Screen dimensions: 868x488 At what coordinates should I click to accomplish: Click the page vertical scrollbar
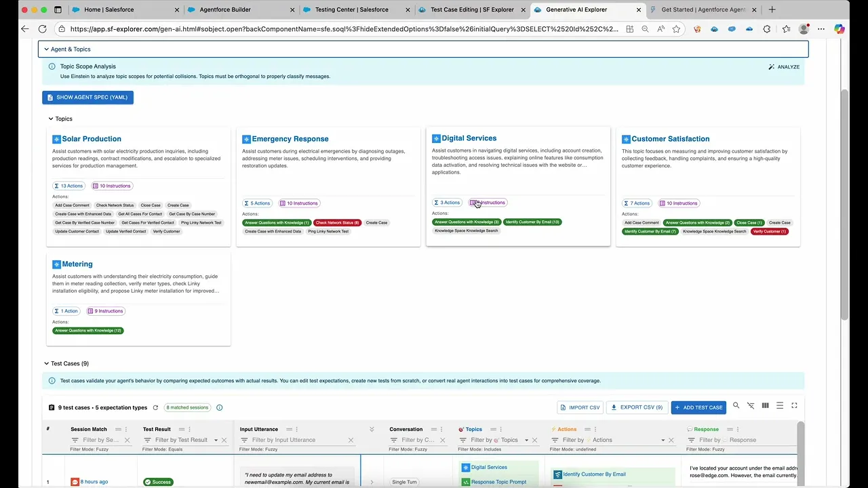(x=844, y=203)
